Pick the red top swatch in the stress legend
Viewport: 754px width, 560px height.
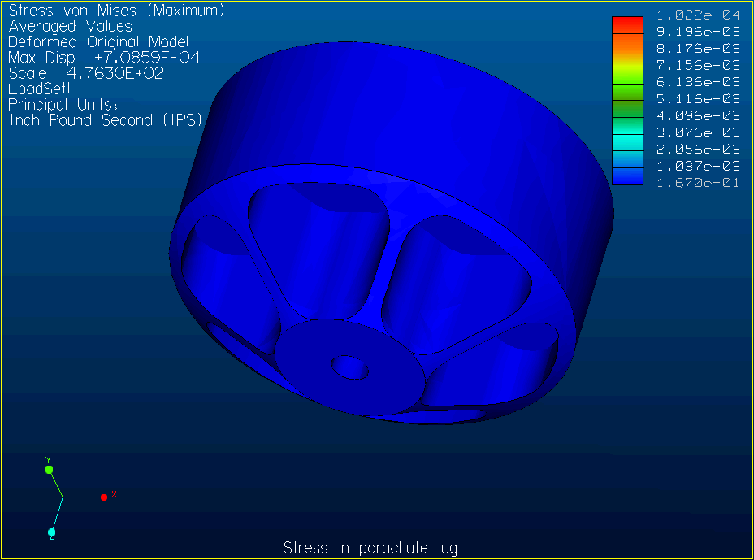pyautogui.click(x=627, y=24)
